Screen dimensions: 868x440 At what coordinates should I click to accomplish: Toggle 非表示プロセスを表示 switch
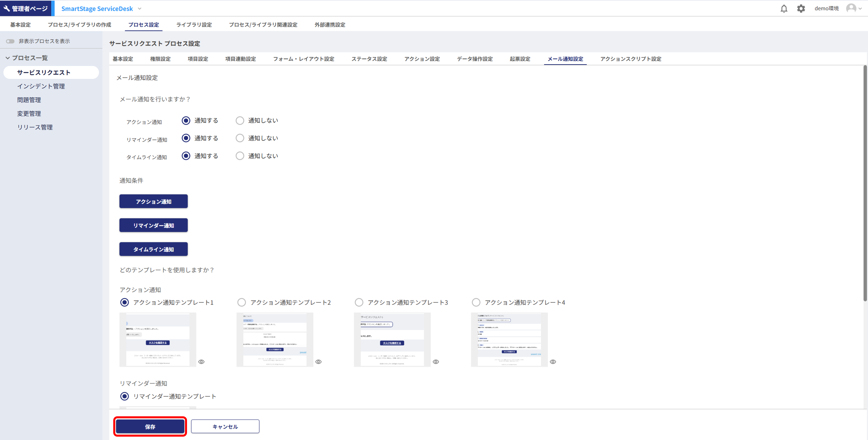pyautogui.click(x=10, y=41)
